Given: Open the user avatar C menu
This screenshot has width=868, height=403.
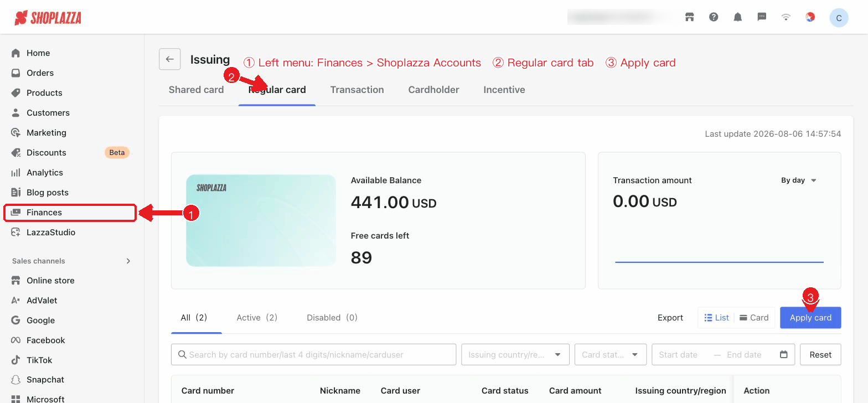Looking at the screenshot, I should 839,18.
